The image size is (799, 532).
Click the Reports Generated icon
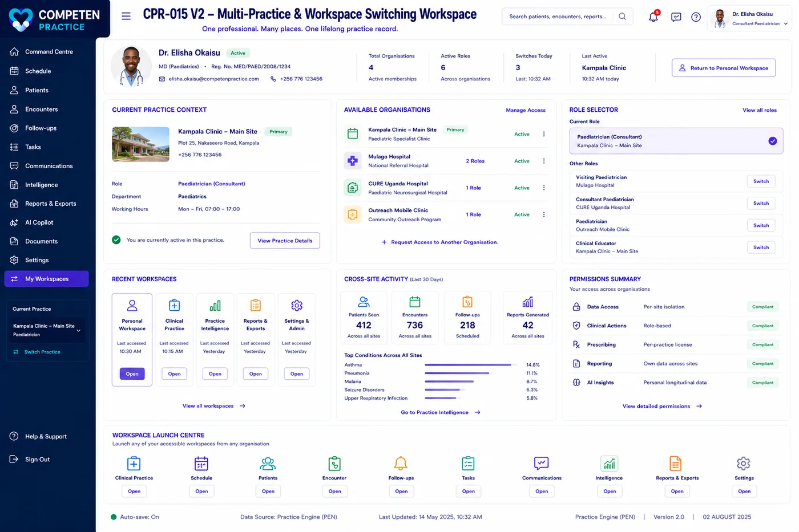pyautogui.click(x=528, y=302)
